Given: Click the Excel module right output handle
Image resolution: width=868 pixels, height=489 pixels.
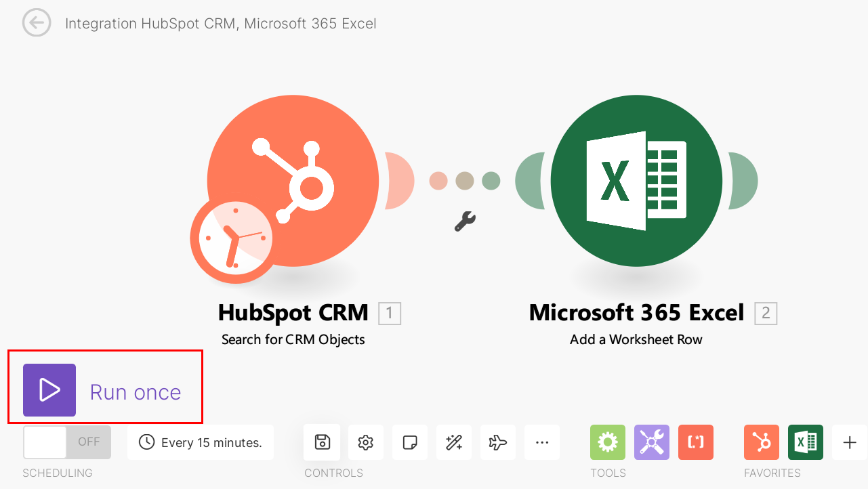Looking at the screenshot, I should click(x=743, y=181).
